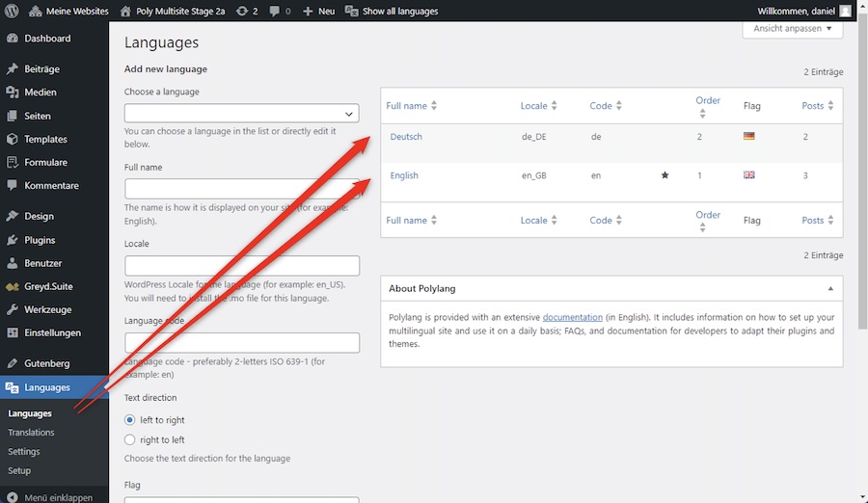868x503 pixels.
Task: Open the Settings submenu under Languages
Action: click(24, 452)
